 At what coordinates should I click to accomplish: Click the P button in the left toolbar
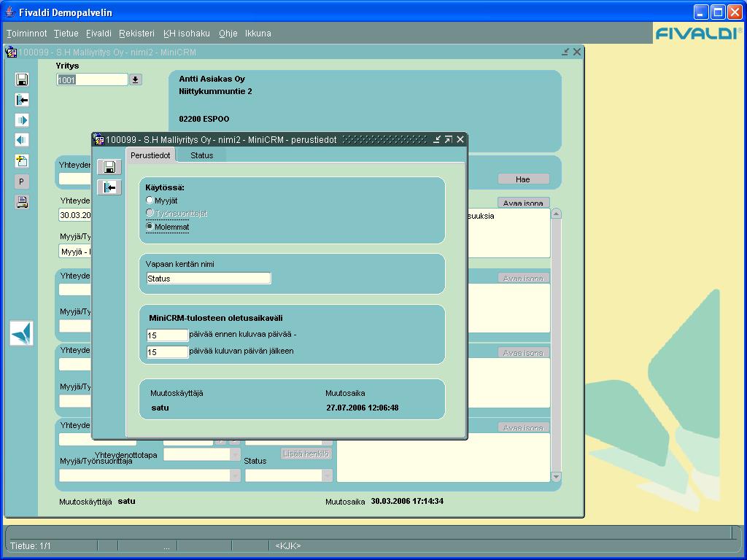[x=21, y=182]
